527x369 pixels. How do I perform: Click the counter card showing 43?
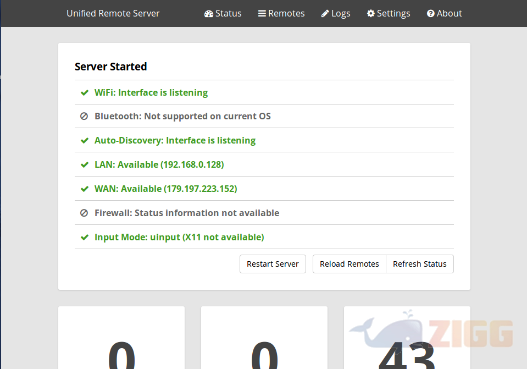coord(407,337)
